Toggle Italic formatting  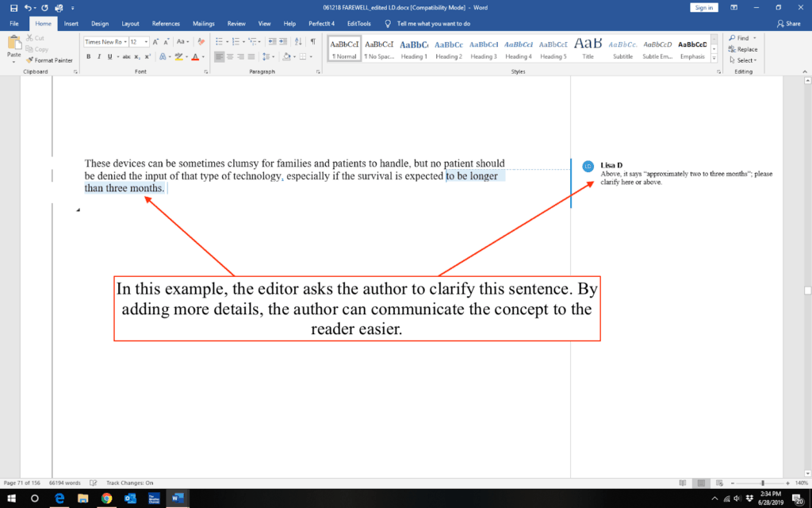pyautogui.click(x=99, y=56)
